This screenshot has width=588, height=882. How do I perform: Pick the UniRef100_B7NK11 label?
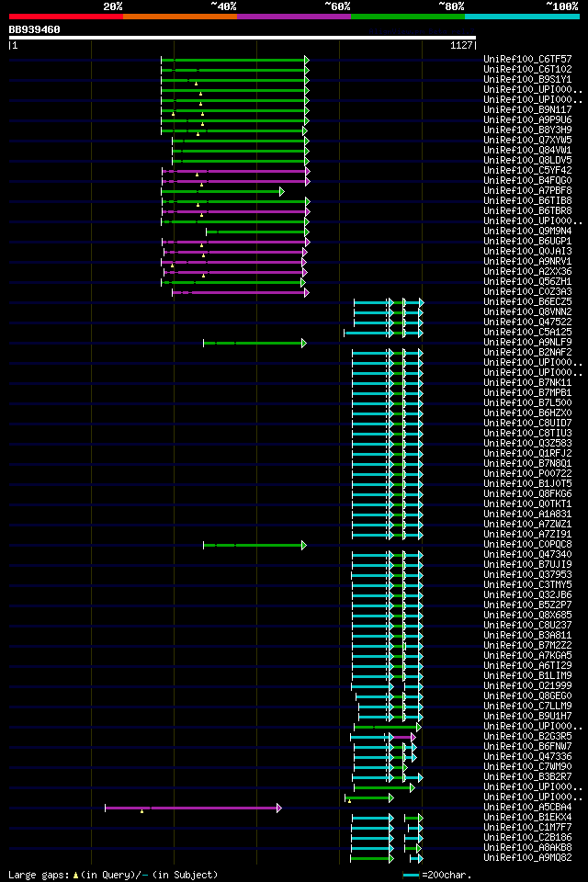527,383
